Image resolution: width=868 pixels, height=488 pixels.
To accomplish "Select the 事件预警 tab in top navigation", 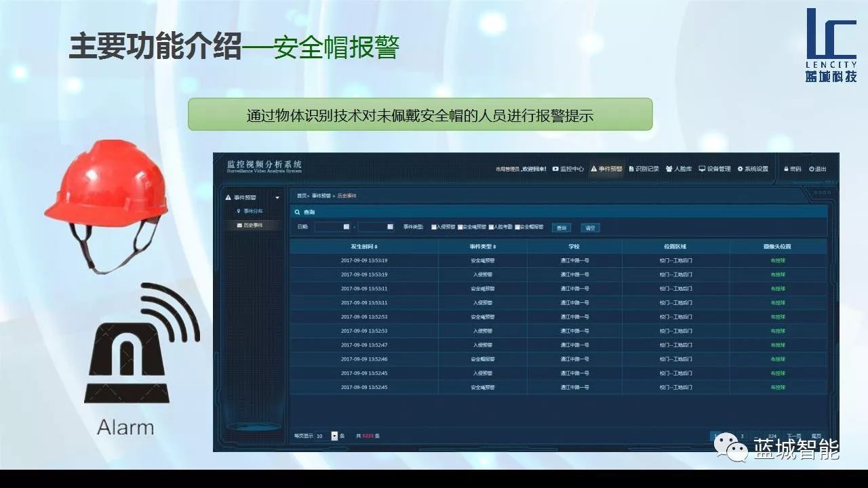I will (x=606, y=169).
